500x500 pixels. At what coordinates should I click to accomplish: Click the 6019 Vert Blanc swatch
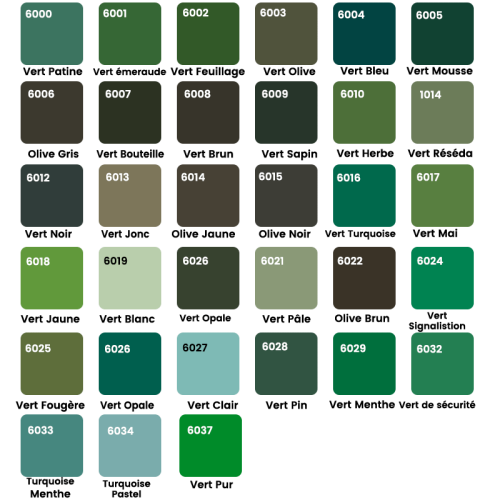[130, 278]
